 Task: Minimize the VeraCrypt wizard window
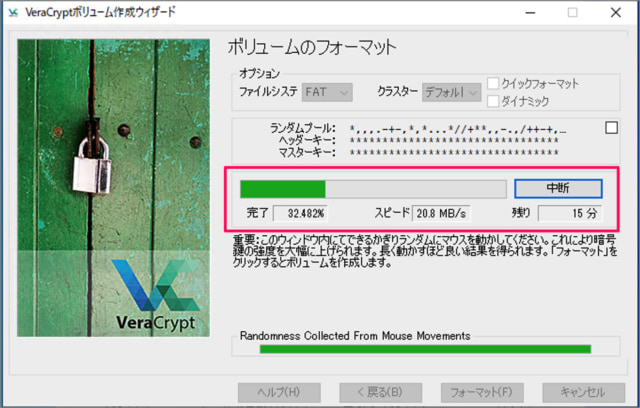tap(530, 13)
